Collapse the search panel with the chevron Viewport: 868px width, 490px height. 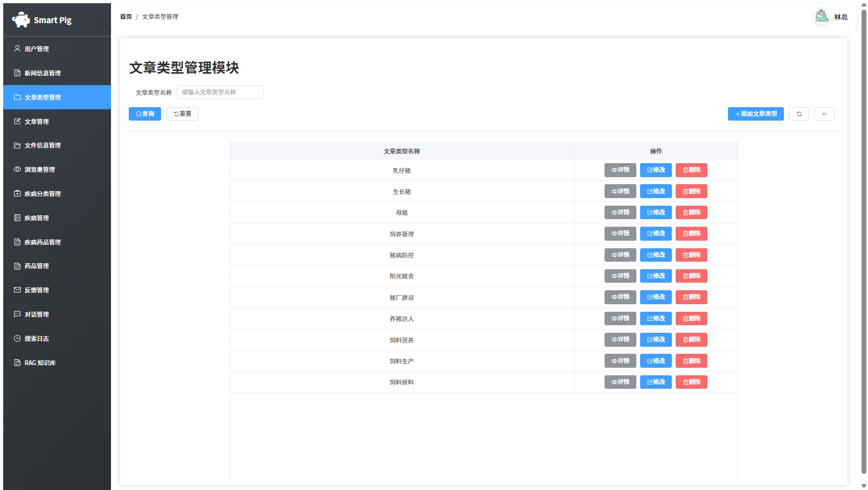click(x=824, y=114)
